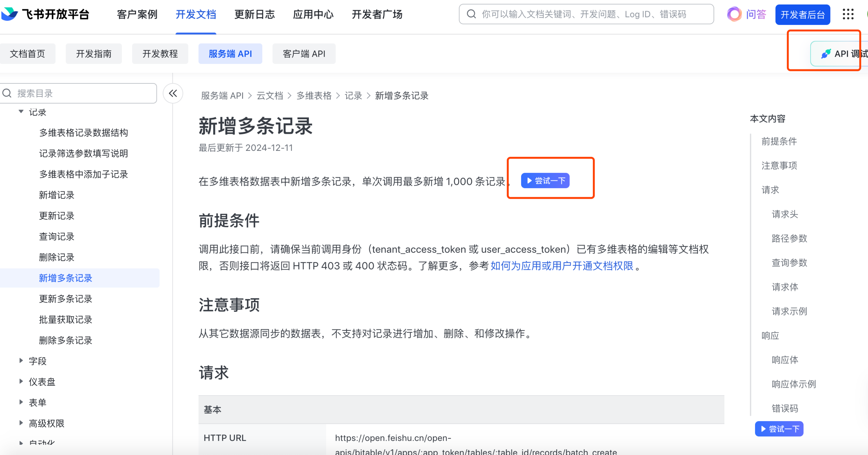Expand the 仪表盘 tree section
Viewport: 868px width, 455px height.
[21, 382]
